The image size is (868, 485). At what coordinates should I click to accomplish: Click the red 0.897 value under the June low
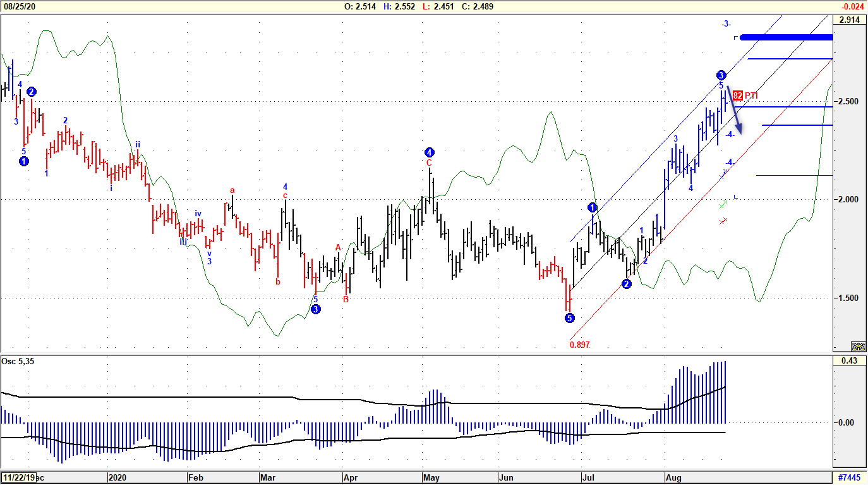coord(579,345)
